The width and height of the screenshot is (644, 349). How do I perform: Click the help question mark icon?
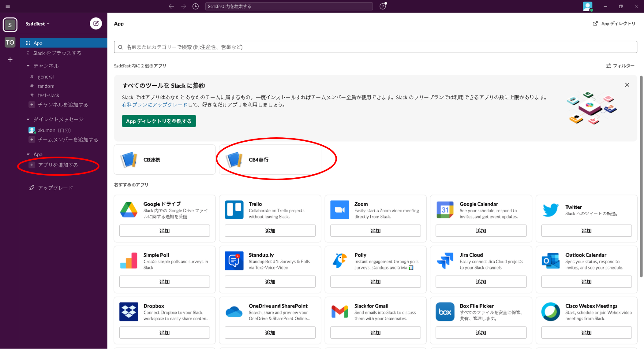pyautogui.click(x=383, y=6)
